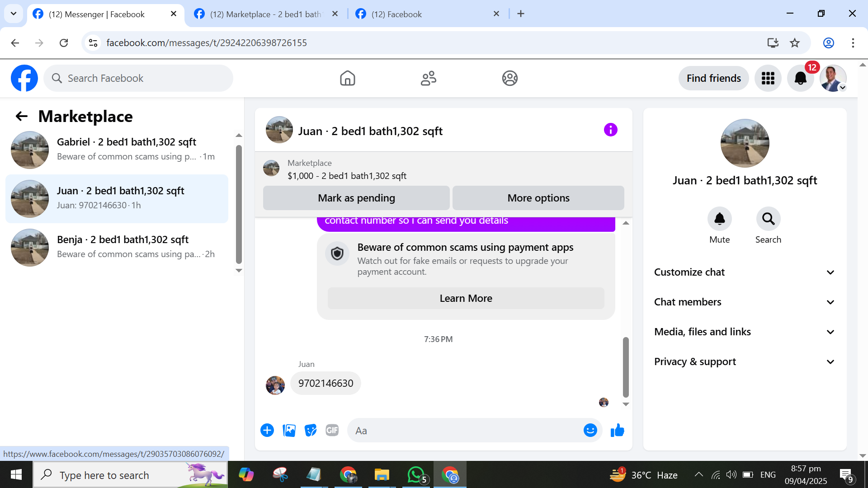Click Juan's avatar beside the message
This screenshot has height=488, width=868.
(x=275, y=385)
